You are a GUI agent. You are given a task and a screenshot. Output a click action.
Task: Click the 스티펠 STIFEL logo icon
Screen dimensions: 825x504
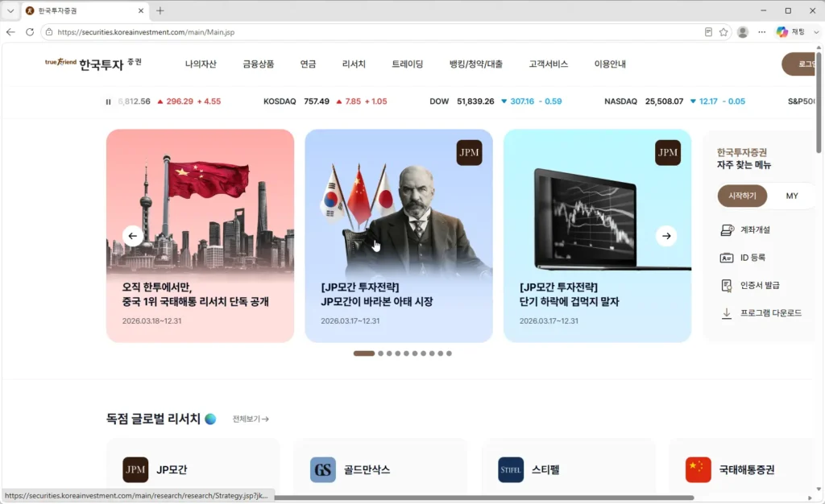click(x=510, y=469)
